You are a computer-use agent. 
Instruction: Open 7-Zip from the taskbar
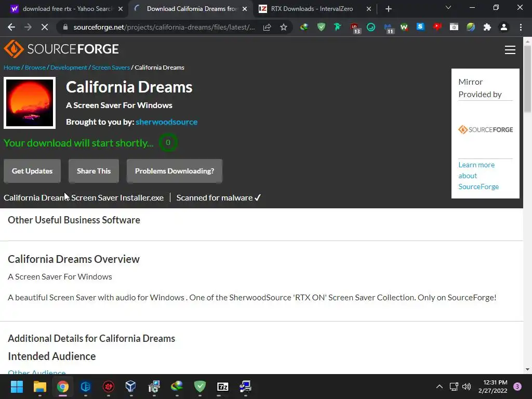coord(222,387)
